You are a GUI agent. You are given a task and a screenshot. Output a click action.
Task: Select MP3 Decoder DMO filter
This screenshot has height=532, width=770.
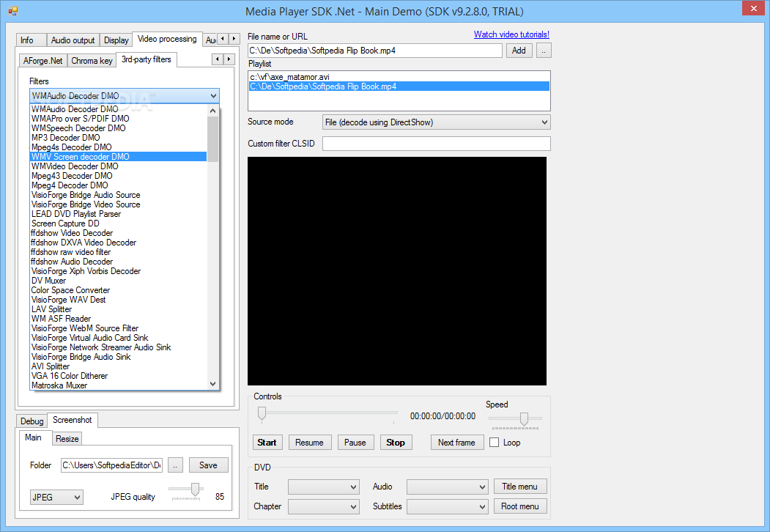(x=119, y=138)
